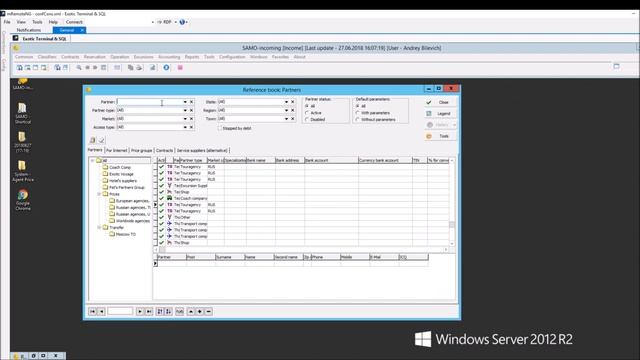Click the pink square toolbar icon
Image resolution: width=640 pixels, height=360 pixels.
(x=180, y=68)
